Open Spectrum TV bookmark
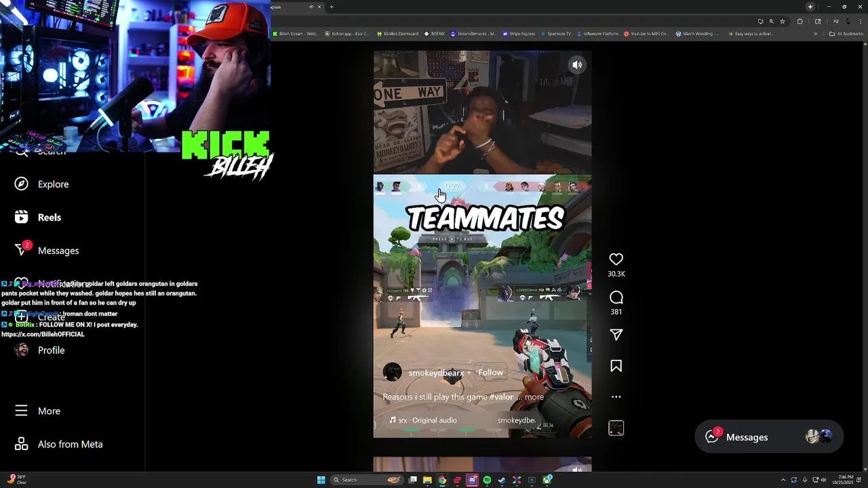868x488 pixels. click(x=556, y=34)
